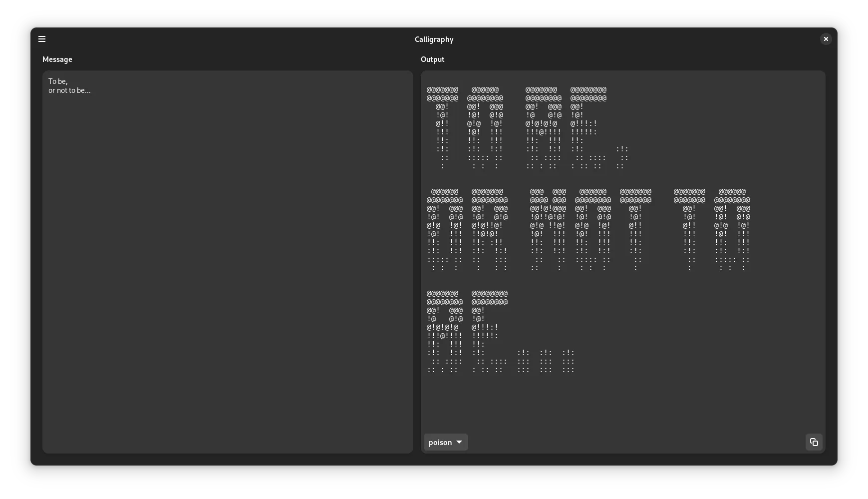Click the last ASCII art word 'BE'

pyautogui.click(x=467, y=331)
